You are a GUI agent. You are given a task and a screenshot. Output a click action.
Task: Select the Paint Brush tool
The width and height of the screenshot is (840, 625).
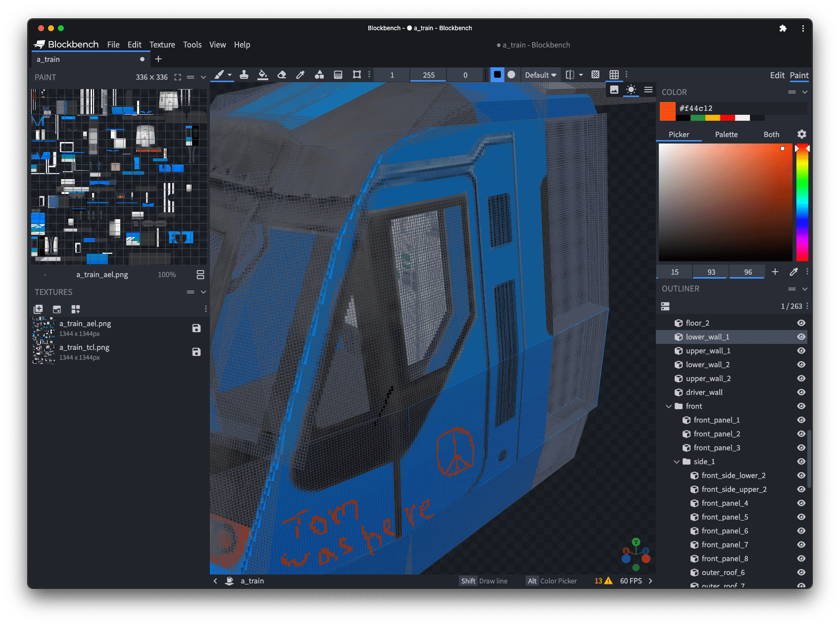point(219,75)
